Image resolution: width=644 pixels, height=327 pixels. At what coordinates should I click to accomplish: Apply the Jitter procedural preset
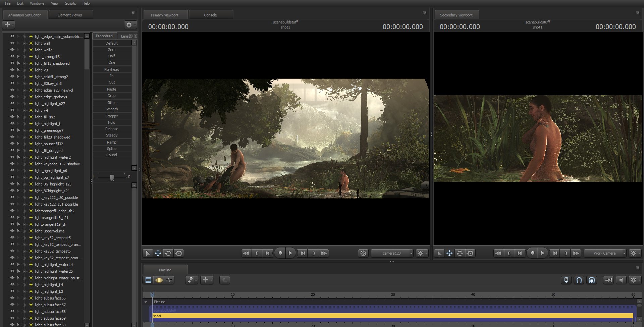(x=112, y=103)
